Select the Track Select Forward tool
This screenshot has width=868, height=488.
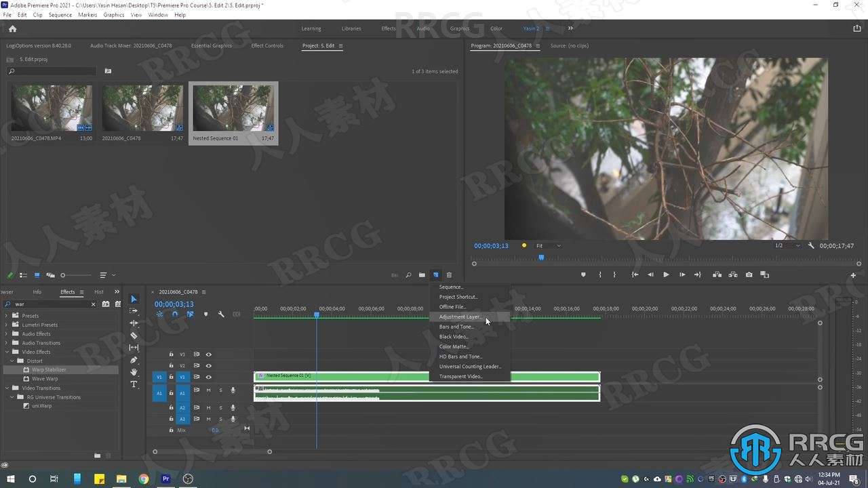(x=134, y=311)
